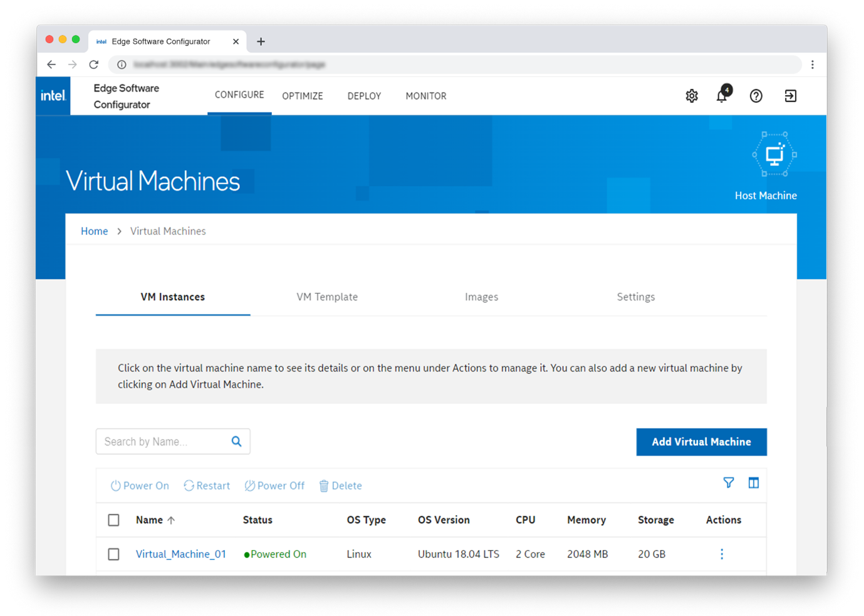The width and height of the screenshot is (864, 616).
Task: Open the column chooser icon
Action: pyautogui.click(x=754, y=483)
